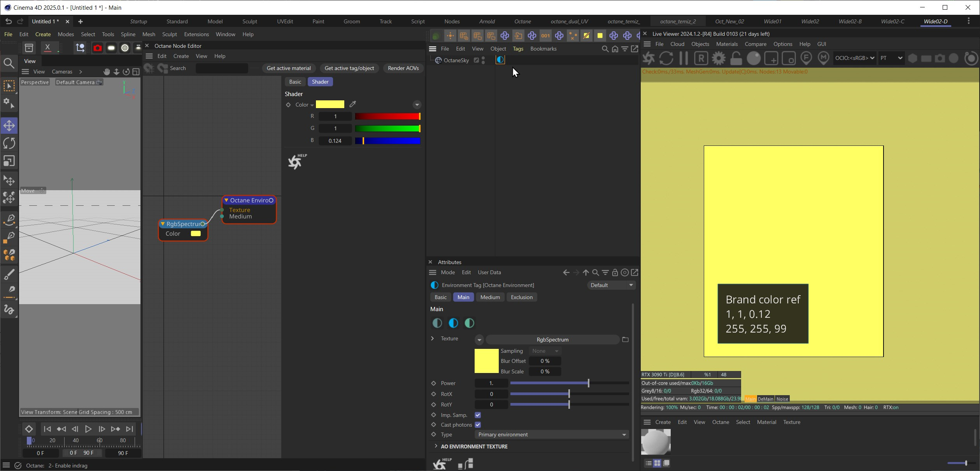
Task: Open the PT kernel dropdown
Action: [891, 58]
